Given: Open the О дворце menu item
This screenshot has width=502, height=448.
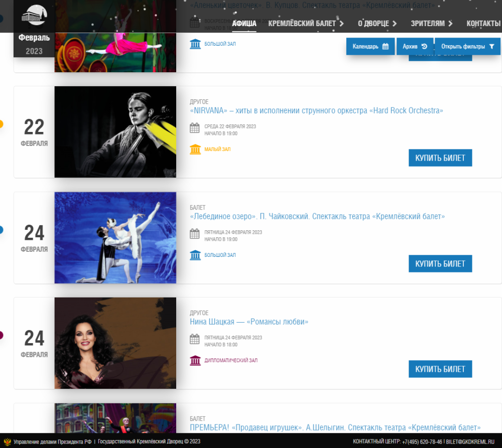Looking at the screenshot, I should (x=373, y=24).
